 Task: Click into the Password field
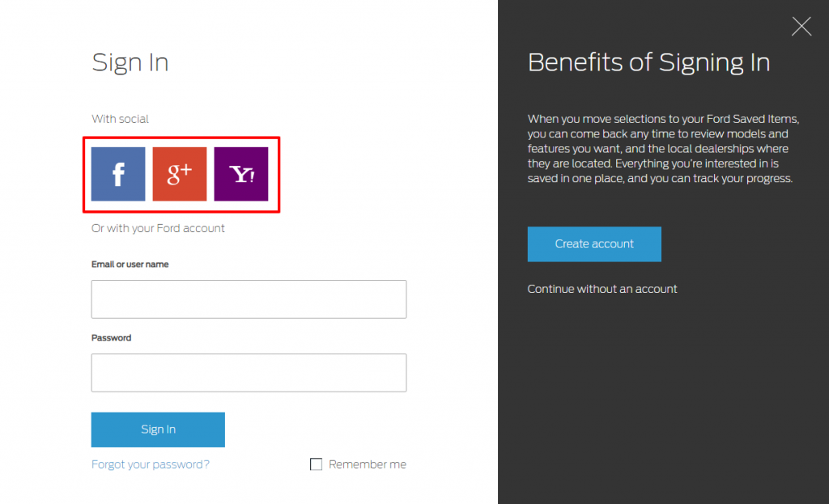pos(249,372)
